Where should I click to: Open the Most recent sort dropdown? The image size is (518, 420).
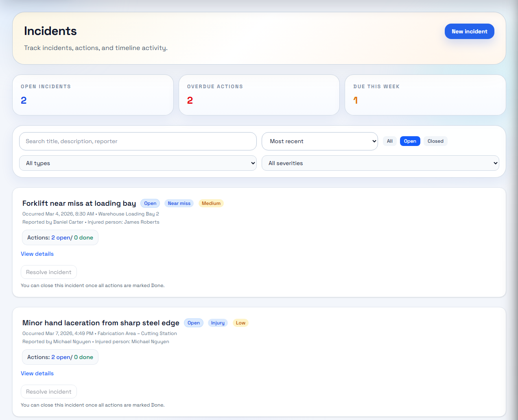coord(320,141)
